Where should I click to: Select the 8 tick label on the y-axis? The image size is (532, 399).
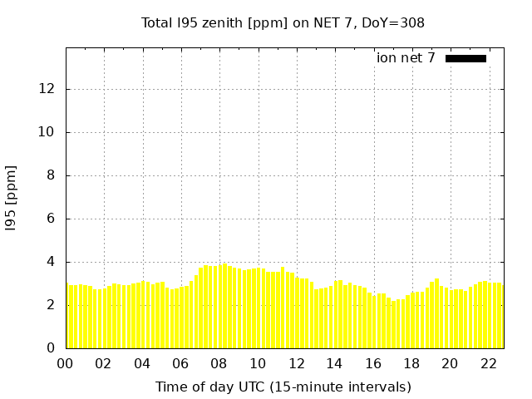52,175
